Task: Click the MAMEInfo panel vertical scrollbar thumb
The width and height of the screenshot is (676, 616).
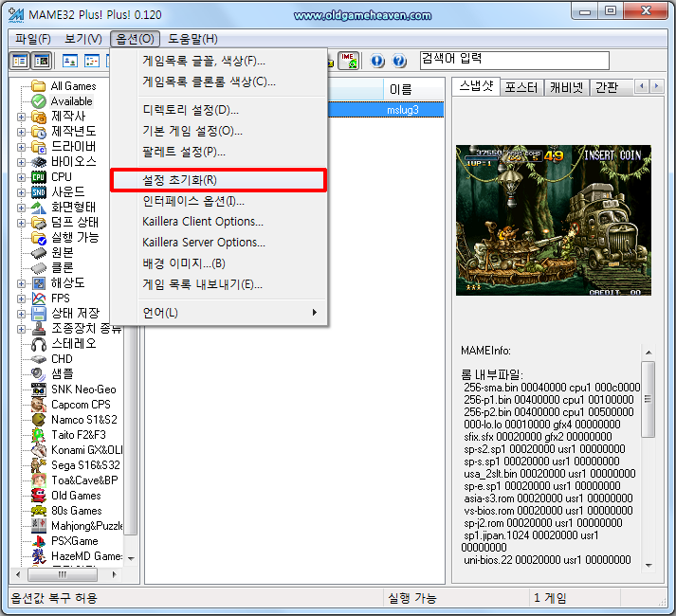Action: [x=648, y=399]
